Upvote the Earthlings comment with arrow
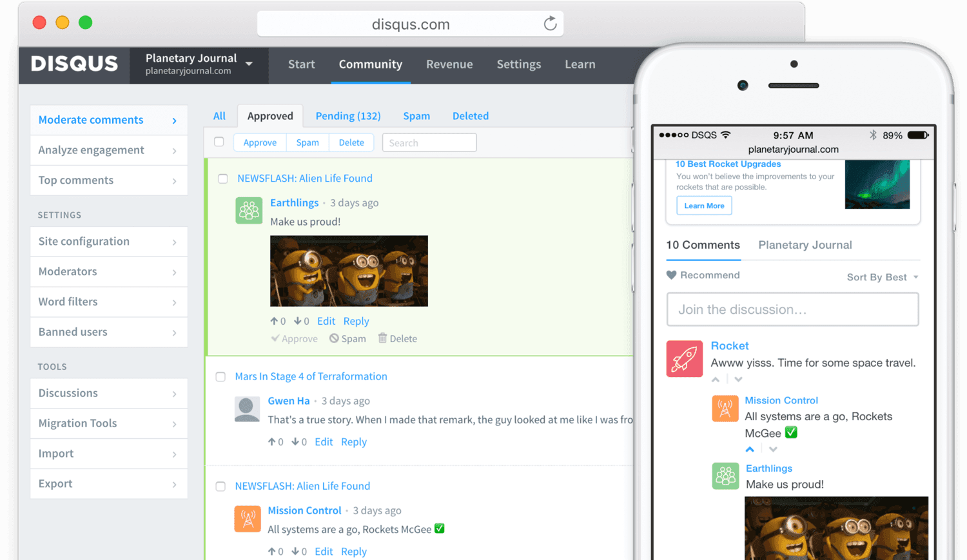Viewport: 967px width, 560px height. [274, 321]
